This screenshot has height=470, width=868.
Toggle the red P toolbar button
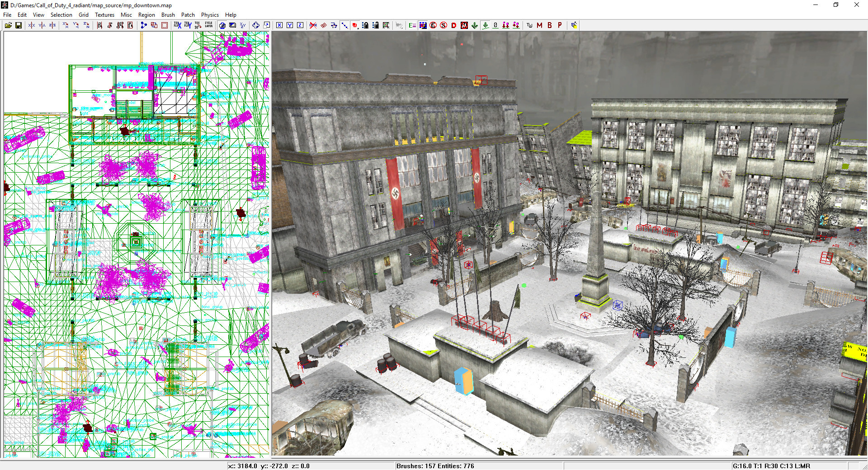560,25
